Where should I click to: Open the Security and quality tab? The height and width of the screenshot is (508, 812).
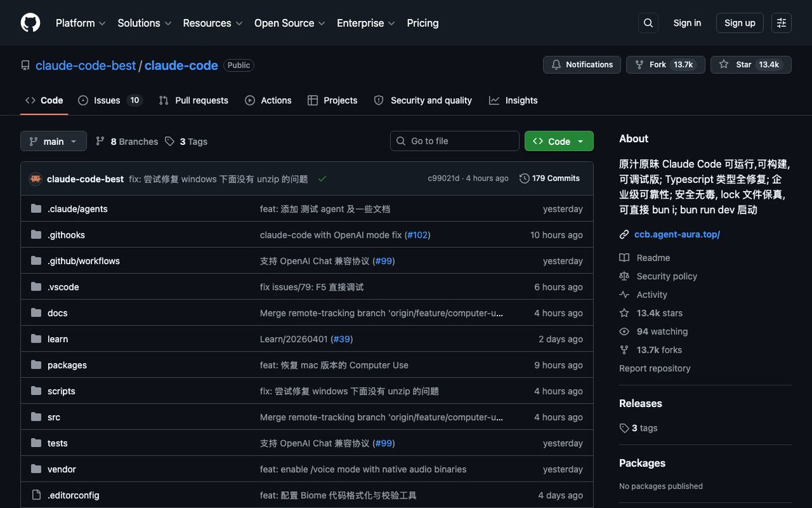click(x=423, y=100)
